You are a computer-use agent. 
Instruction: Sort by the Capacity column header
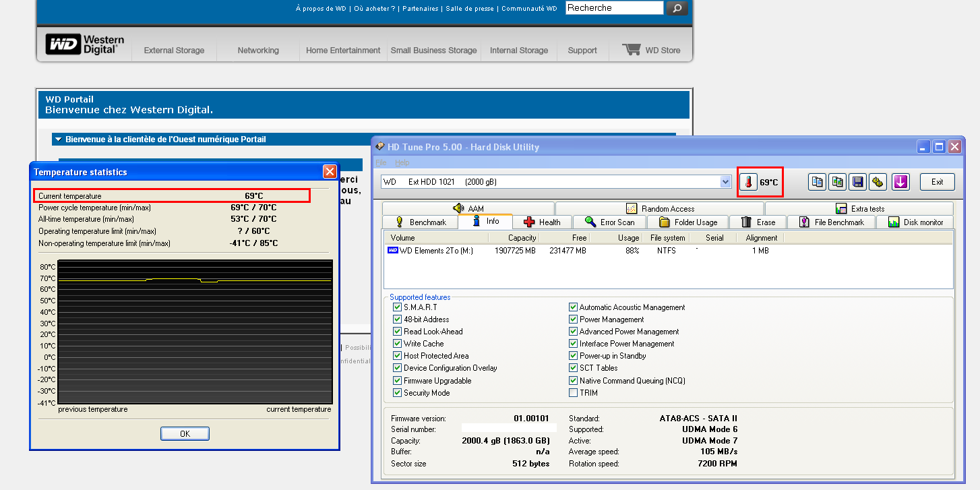[513, 238]
